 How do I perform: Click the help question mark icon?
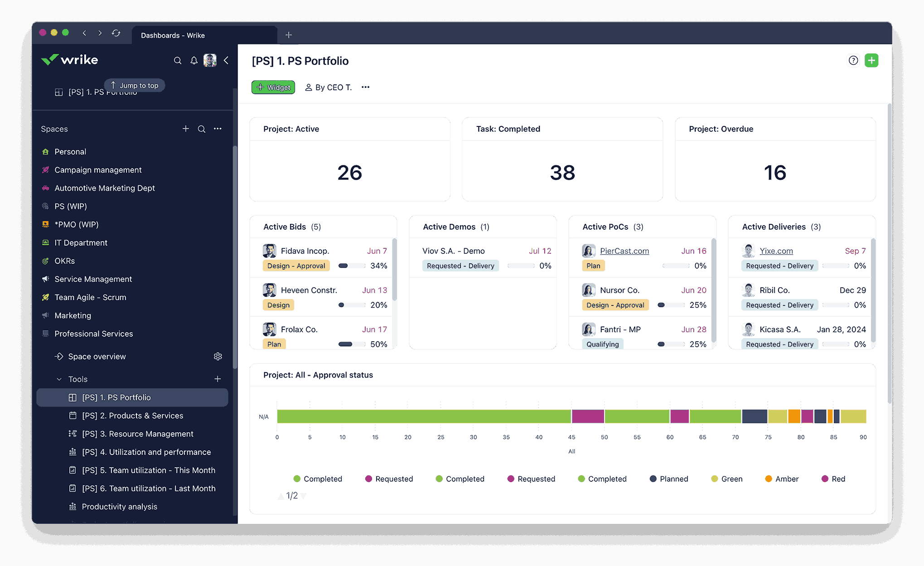[x=853, y=60]
